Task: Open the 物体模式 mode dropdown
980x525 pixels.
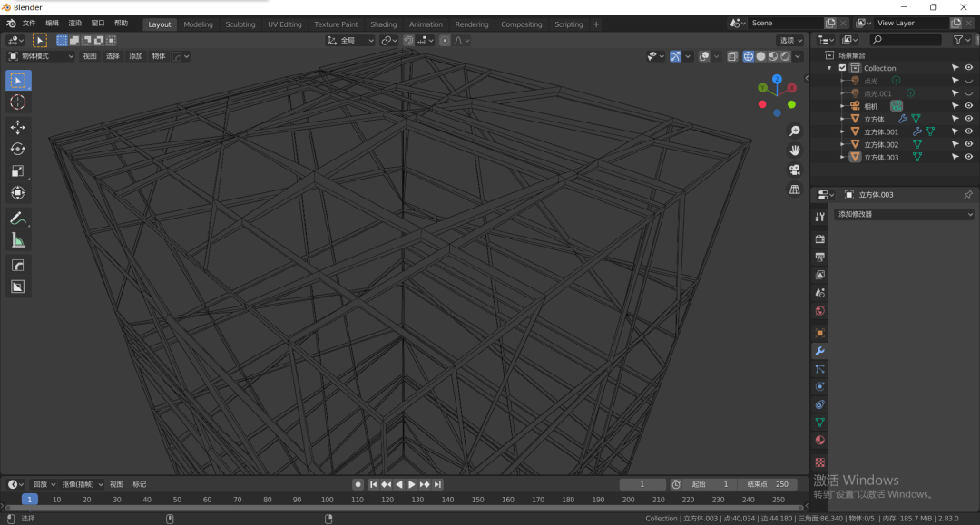Action: [x=41, y=56]
